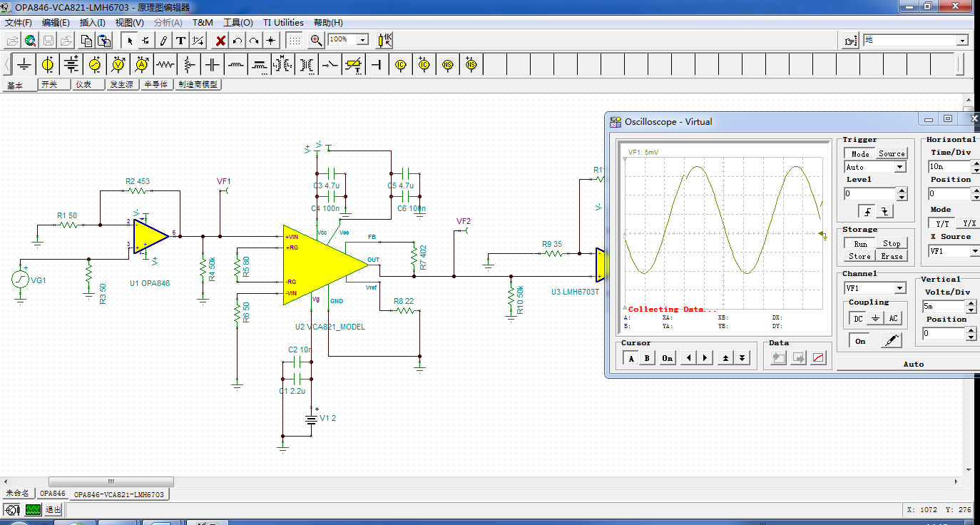Click the oscilloscope probe color pen icon
The image size is (980, 525).
click(892, 341)
